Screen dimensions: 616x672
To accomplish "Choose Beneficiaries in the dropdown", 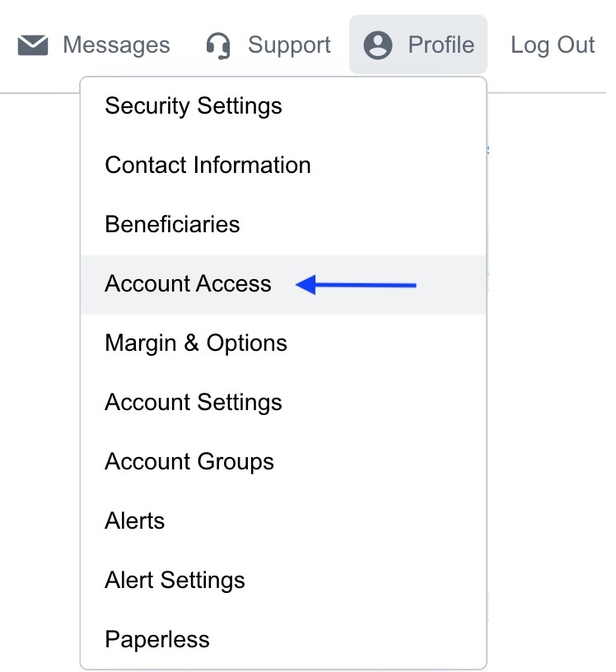I will click(x=172, y=225).
